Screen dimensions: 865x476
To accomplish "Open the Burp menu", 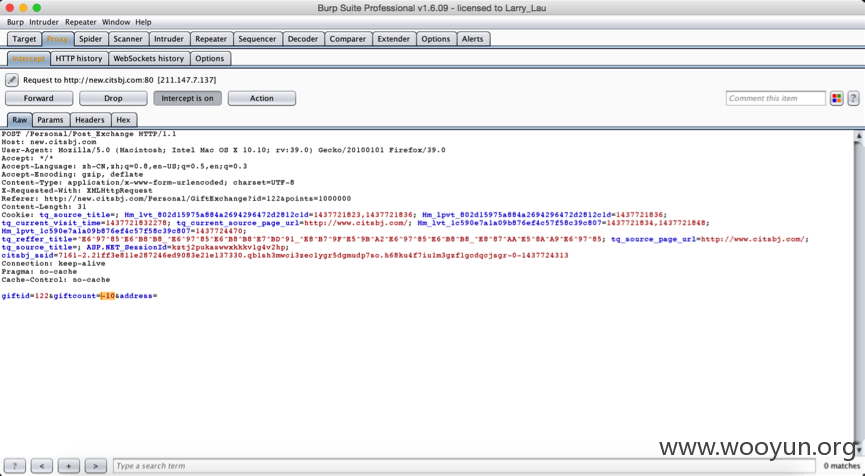I will [15, 22].
